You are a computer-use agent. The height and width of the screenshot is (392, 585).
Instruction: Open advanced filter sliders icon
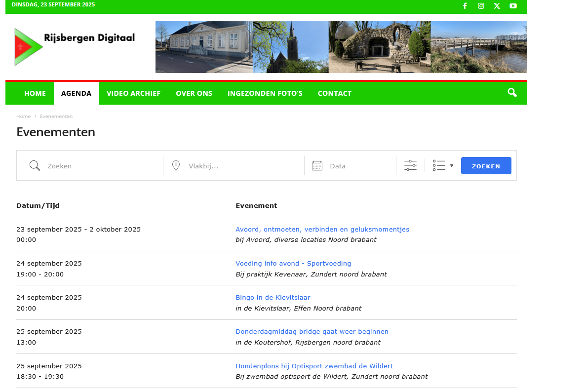click(410, 165)
